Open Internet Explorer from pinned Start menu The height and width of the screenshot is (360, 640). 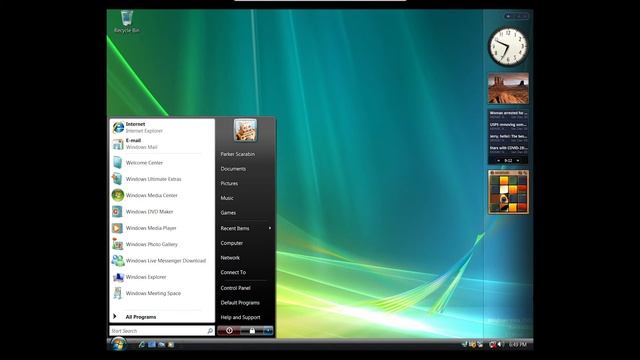point(162,127)
